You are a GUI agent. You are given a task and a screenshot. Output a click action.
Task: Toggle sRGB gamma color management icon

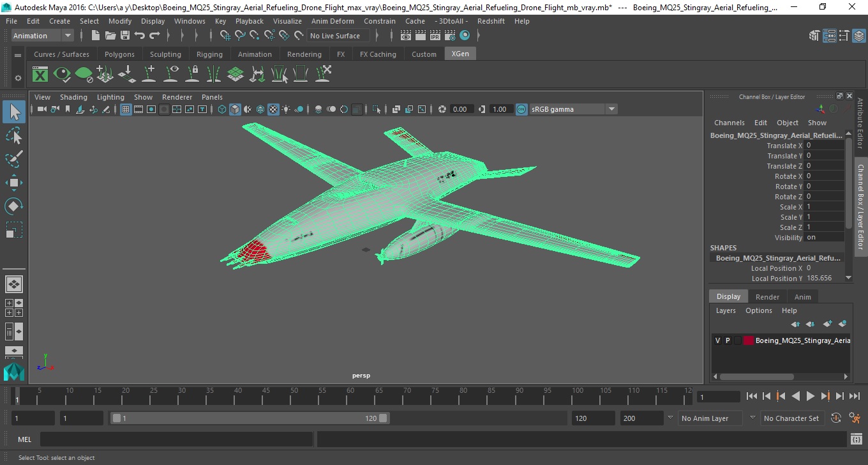click(521, 109)
